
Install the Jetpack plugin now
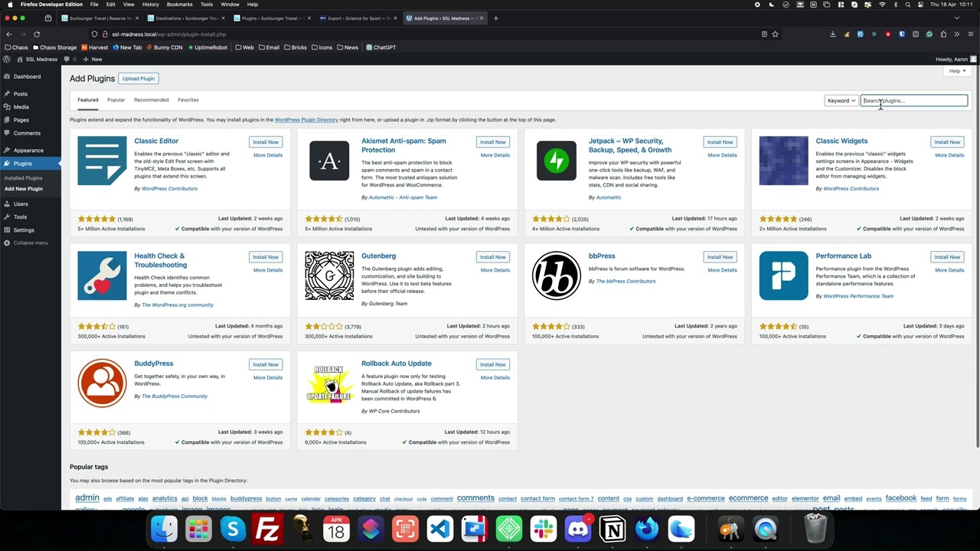click(720, 142)
